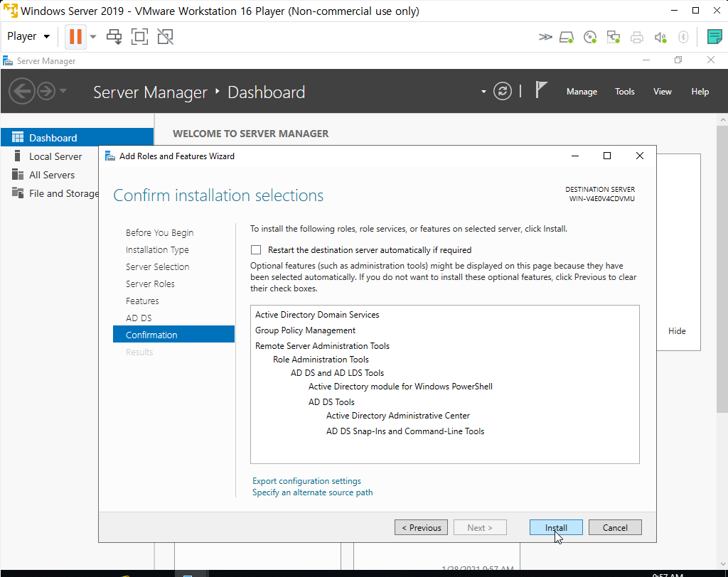Click the network adapter device icon

click(614, 37)
